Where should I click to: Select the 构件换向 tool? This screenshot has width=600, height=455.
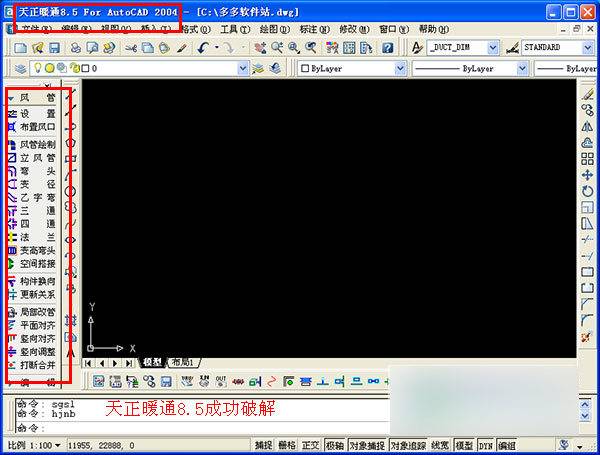(x=32, y=281)
